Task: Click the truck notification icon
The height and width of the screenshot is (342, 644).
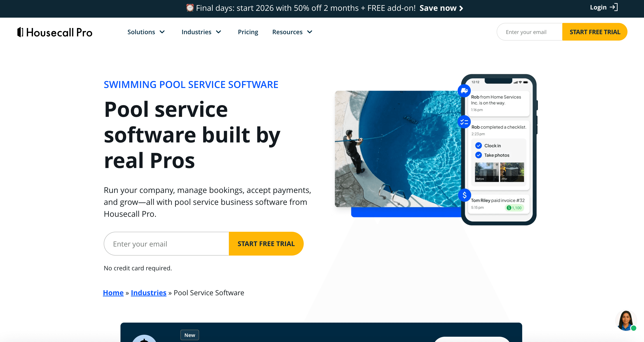Action: click(x=464, y=91)
